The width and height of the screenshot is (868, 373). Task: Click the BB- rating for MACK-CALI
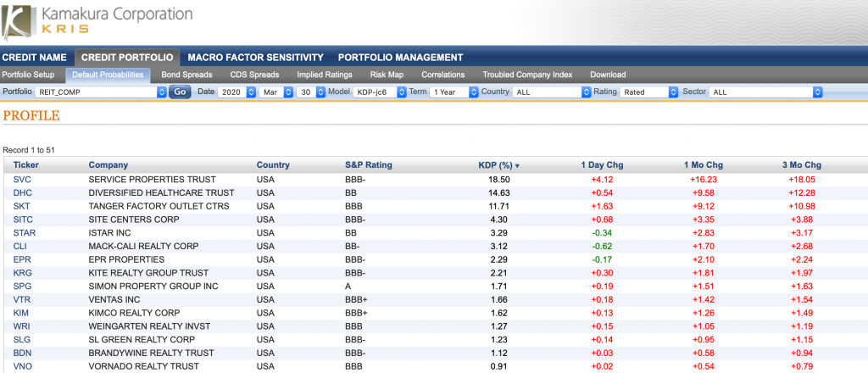[353, 247]
